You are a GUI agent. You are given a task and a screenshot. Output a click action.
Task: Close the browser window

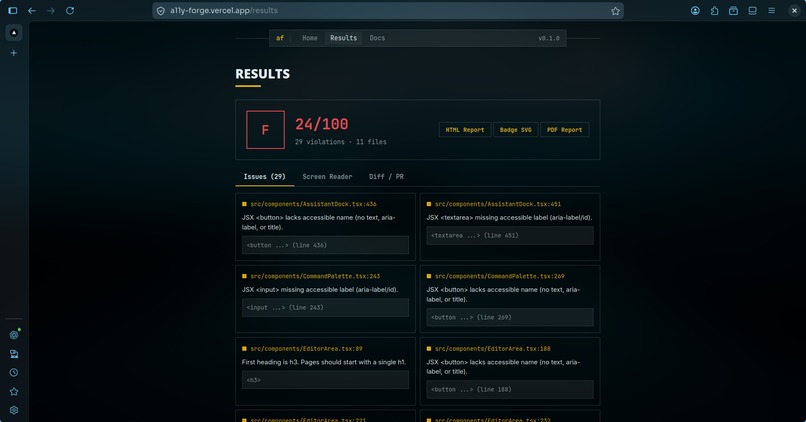(x=794, y=10)
